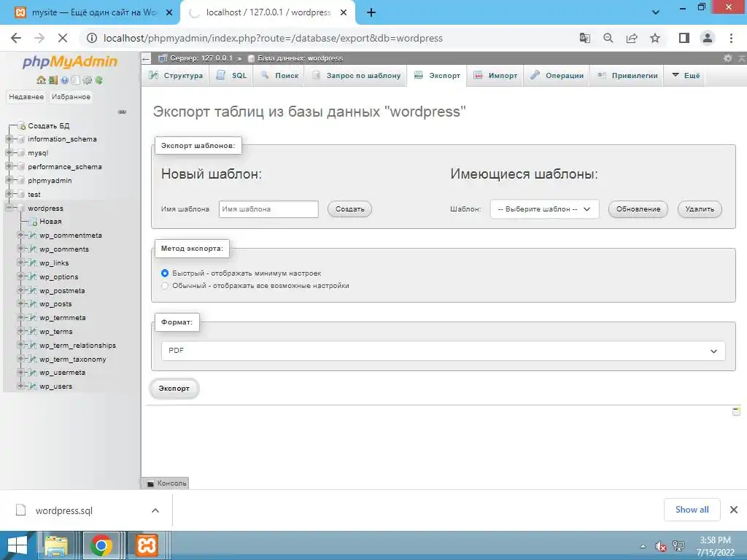Image resolution: width=747 pixels, height=560 pixels.
Task: Switch to the Структура tab
Action: [175, 75]
